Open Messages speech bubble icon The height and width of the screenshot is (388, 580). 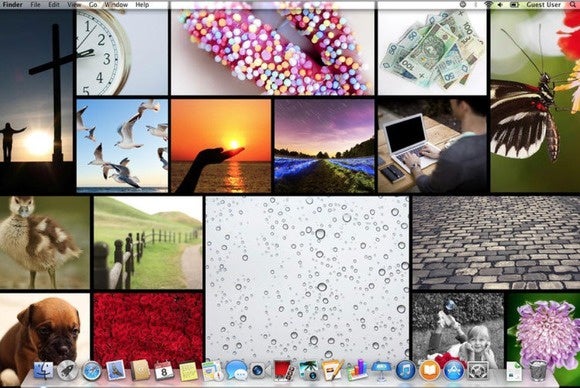pyautogui.click(x=236, y=370)
